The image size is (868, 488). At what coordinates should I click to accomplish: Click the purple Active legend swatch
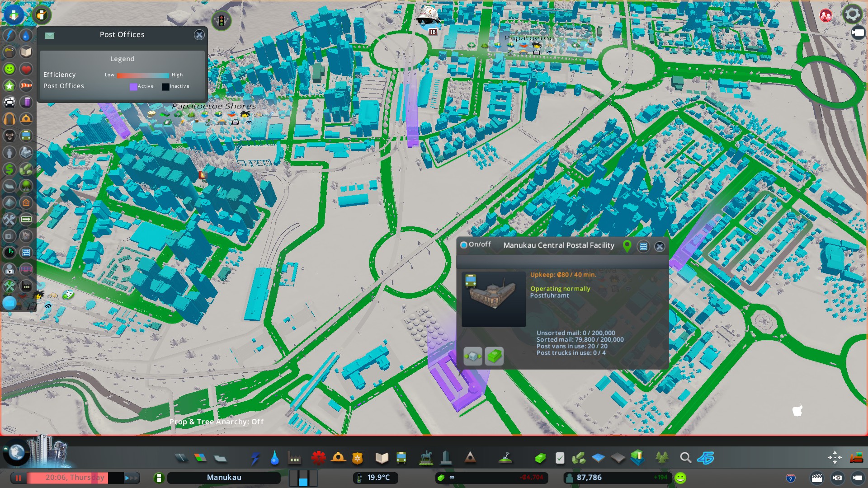click(133, 86)
